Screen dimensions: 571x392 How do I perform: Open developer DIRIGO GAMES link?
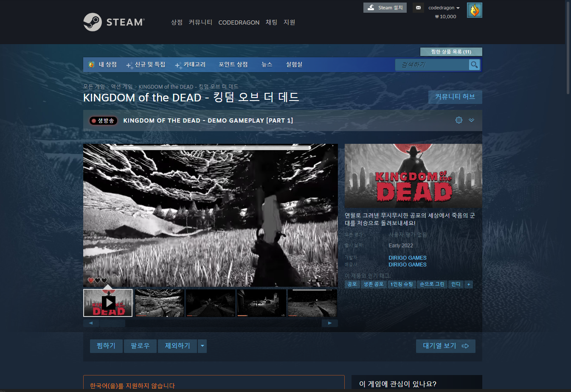(x=408, y=258)
